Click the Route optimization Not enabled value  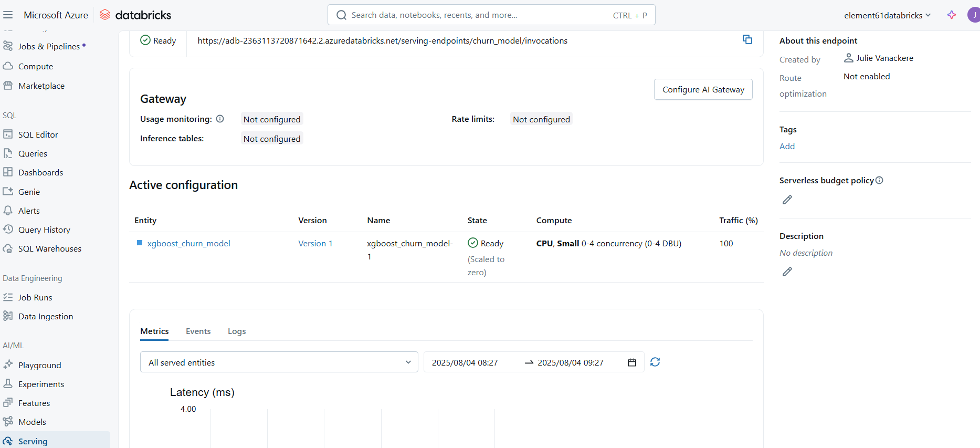(x=867, y=76)
